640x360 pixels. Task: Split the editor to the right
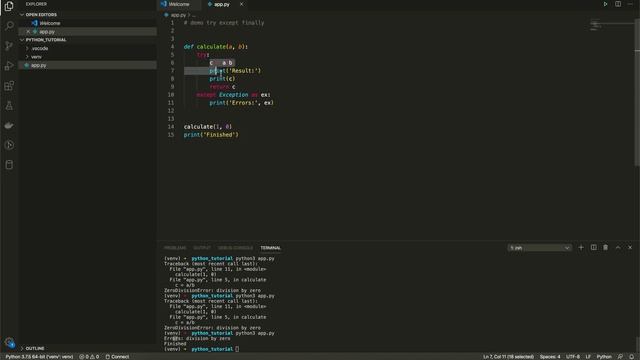point(618,4)
